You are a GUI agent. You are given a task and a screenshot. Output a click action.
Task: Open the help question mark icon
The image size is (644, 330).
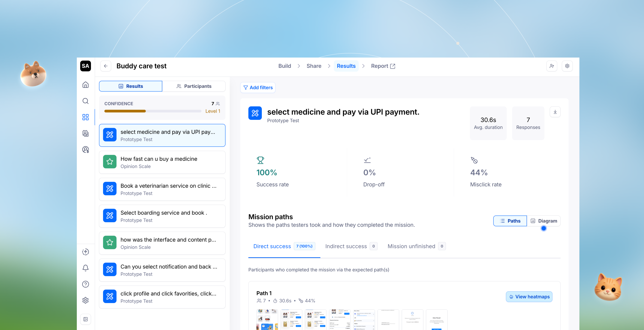pyautogui.click(x=85, y=284)
